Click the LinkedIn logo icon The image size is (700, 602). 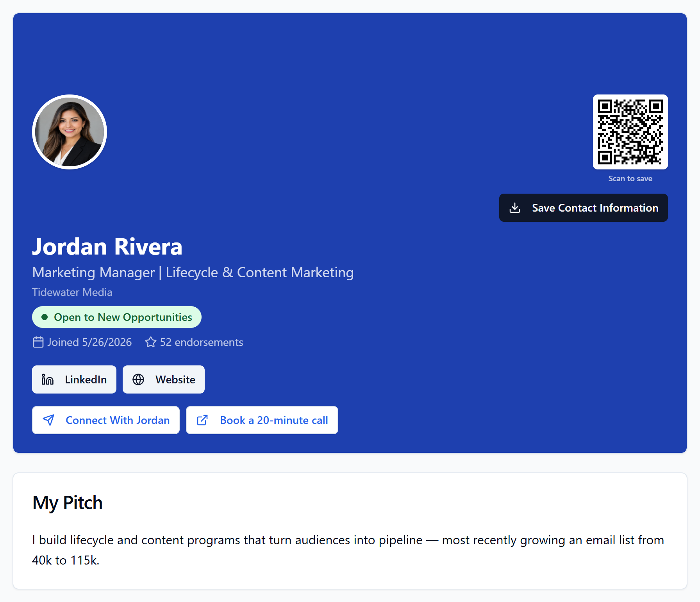(x=48, y=379)
